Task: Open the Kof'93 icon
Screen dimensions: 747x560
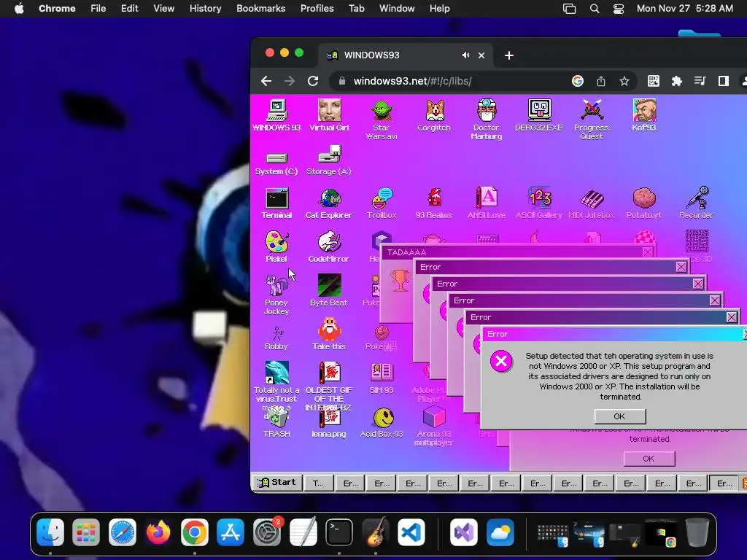Action: click(644, 114)
